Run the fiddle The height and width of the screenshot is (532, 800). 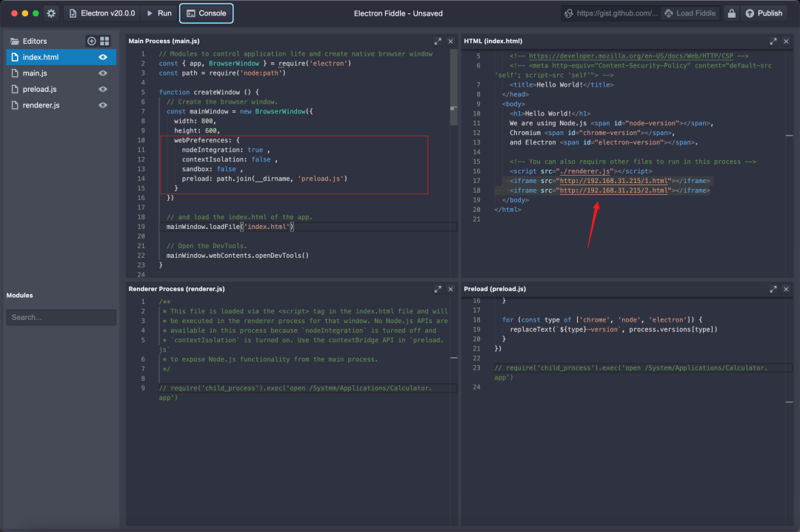coord(159,13)
